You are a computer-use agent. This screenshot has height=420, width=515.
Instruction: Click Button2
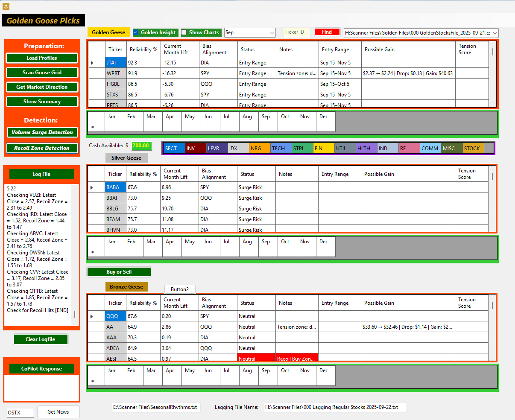(x=180, y=289)
